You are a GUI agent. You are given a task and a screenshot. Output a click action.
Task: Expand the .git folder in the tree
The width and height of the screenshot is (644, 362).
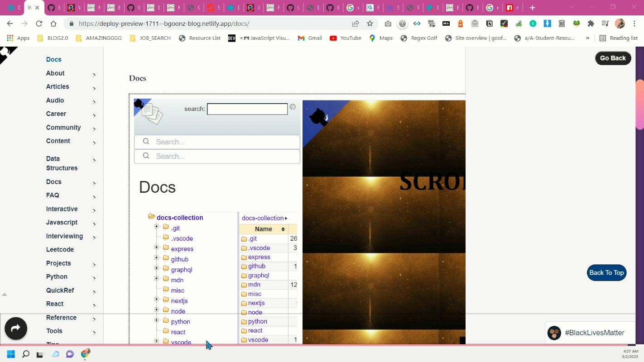point(156,226)
